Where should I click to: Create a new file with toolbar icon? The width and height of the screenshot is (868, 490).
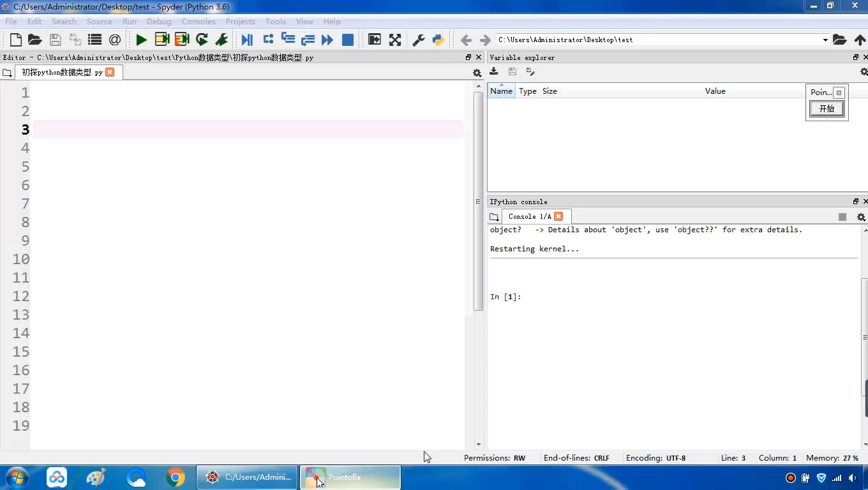pos(16,40)
